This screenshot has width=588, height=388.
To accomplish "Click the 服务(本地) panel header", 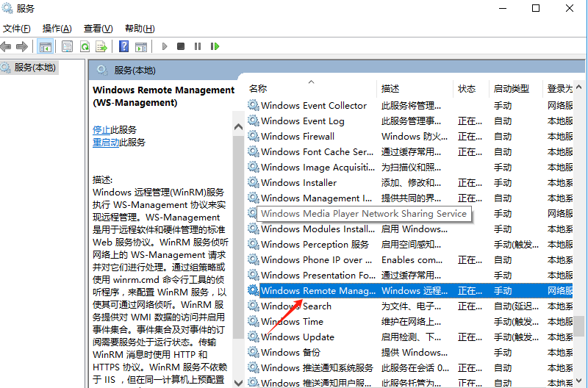I will click(x=135, y=70).
